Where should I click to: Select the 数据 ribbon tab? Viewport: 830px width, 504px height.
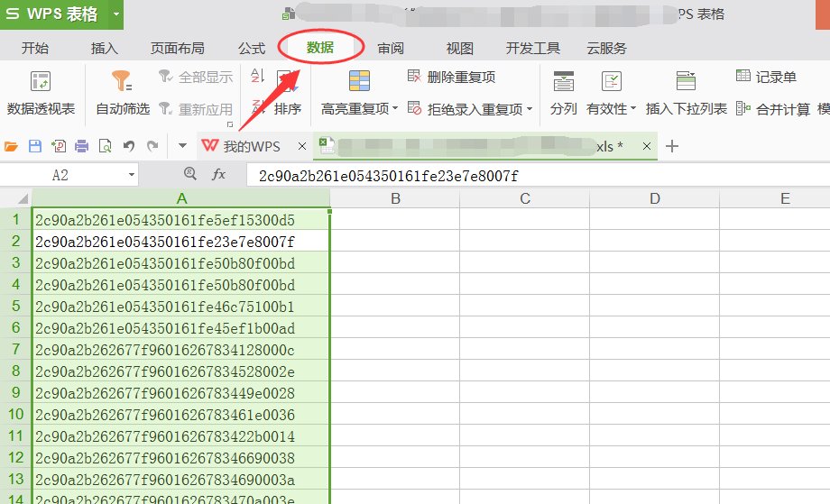pyautogui.click(x=320, y=48)
